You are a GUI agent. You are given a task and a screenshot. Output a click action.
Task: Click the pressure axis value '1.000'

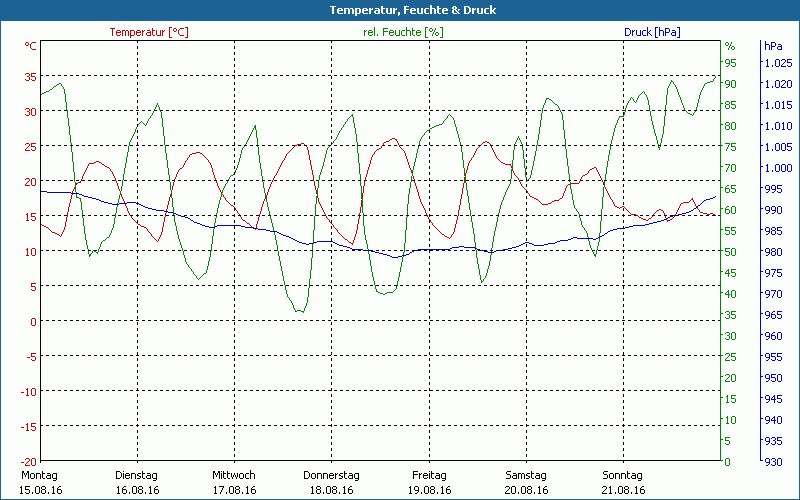click(778, 168)
